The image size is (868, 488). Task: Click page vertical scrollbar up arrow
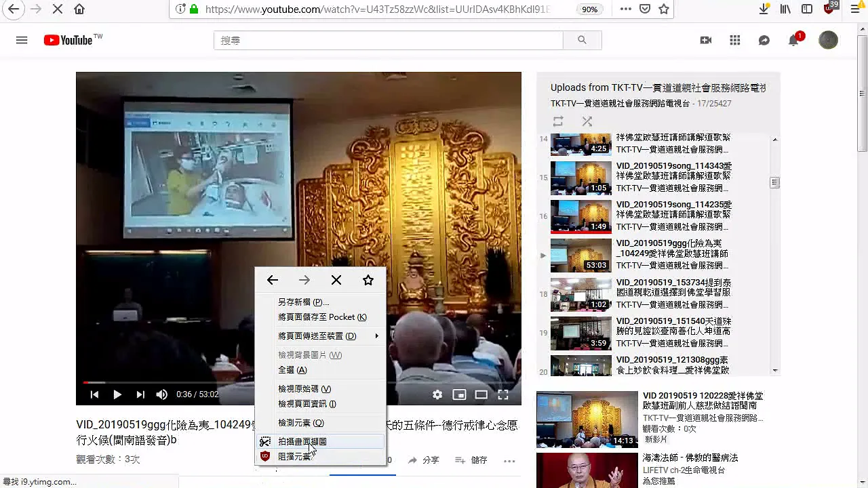point(863,28)
